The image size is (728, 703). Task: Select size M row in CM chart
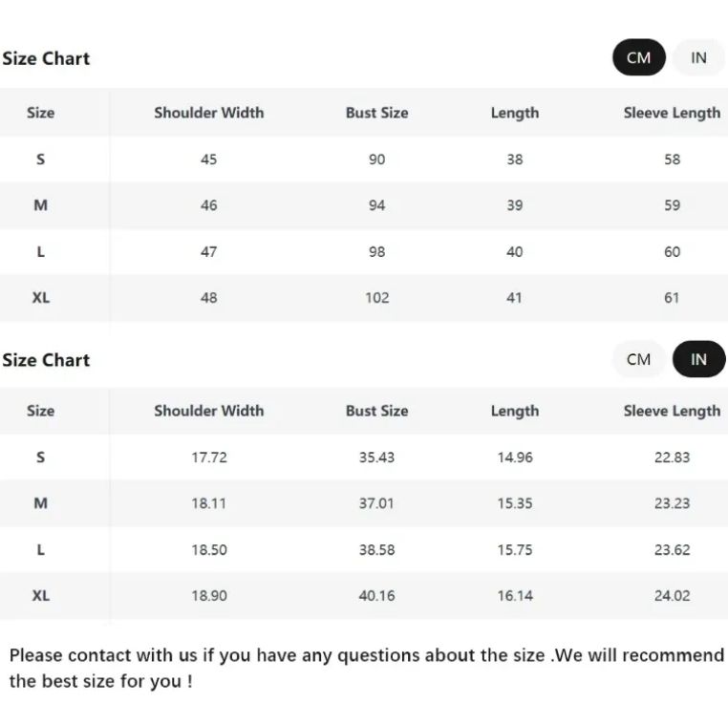[364, 205]
